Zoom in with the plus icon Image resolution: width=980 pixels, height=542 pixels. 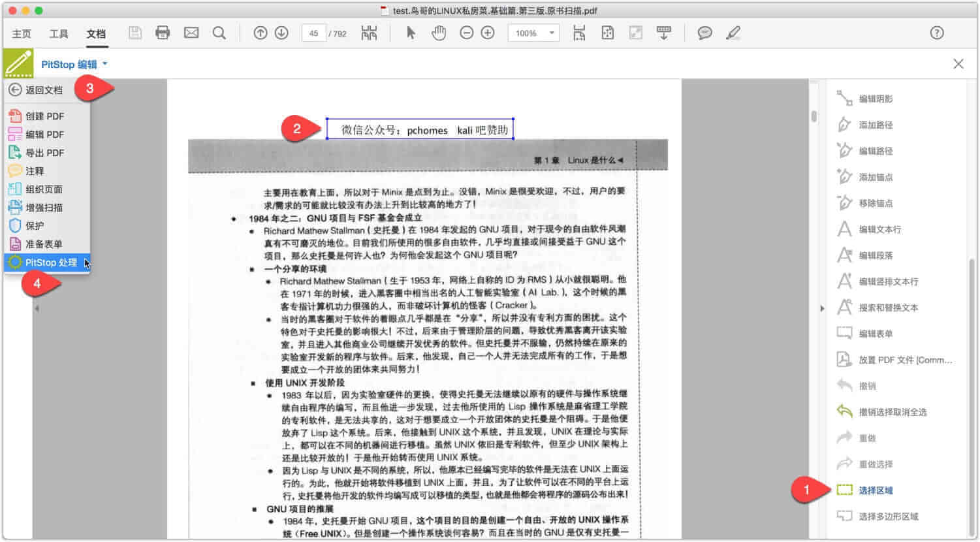[488, 33]
